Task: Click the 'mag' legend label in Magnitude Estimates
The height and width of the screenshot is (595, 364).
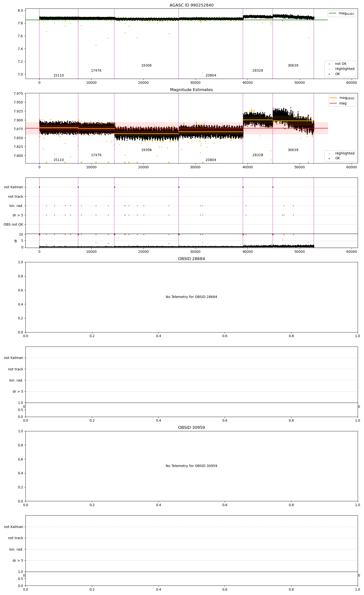Action: tap(343, 103)
